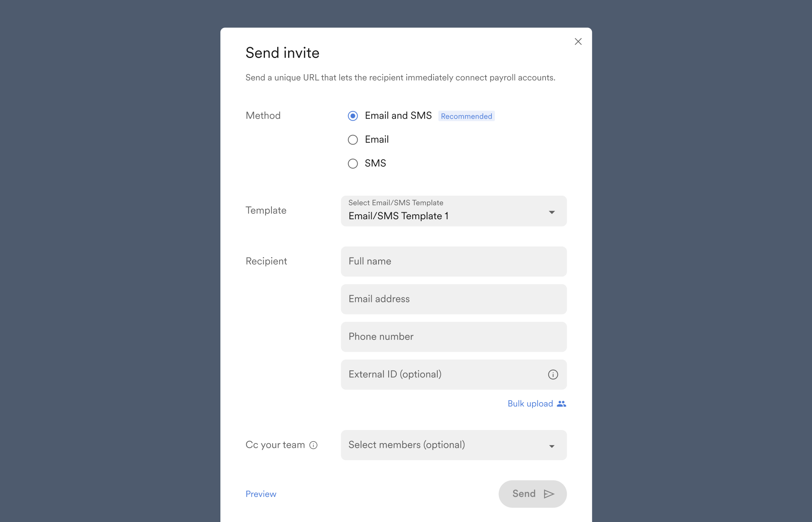The height and width of the screenshot is (522, 812).
Task: Close the Send invite dialog
Action: [x=578, y=41]
